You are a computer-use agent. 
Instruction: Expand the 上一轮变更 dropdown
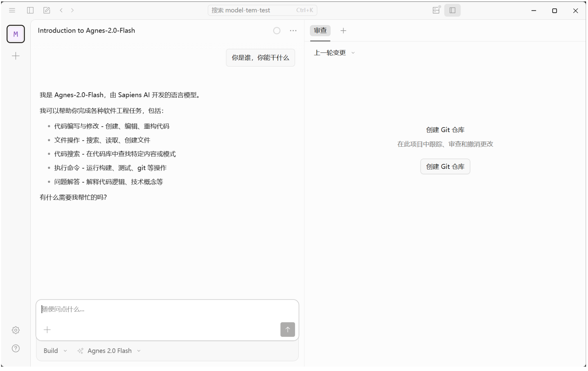(x=334, y=53)
